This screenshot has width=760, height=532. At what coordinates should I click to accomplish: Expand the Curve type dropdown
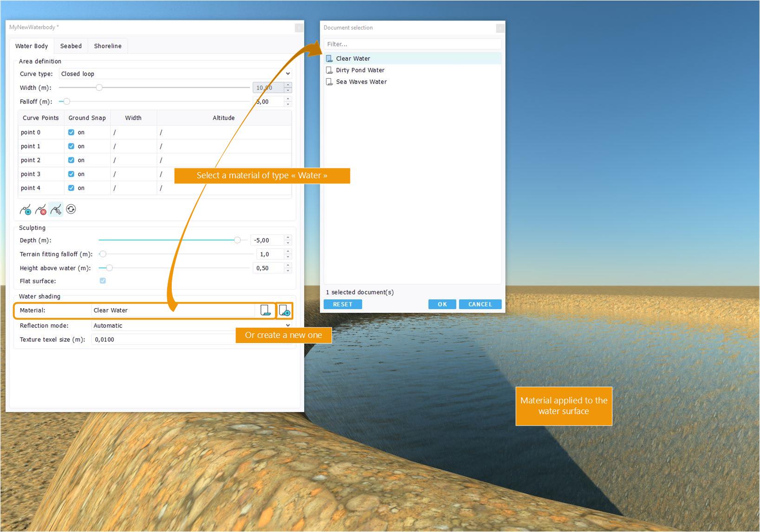[287, 74]
